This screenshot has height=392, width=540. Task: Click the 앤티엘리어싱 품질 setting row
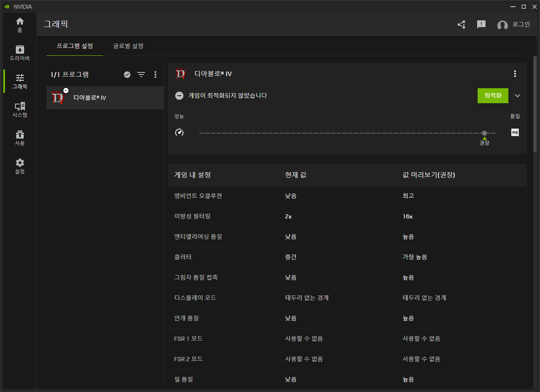(347, 237)
